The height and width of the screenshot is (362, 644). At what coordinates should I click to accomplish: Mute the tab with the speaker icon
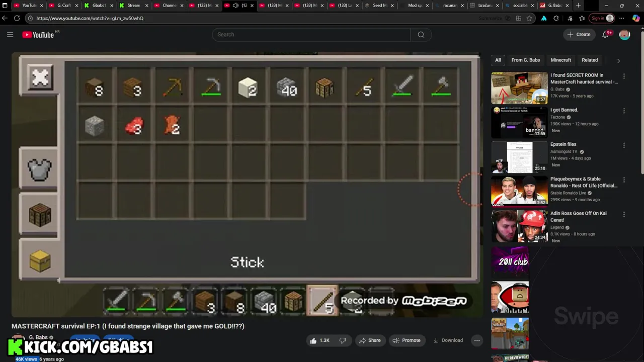[235, 6]
